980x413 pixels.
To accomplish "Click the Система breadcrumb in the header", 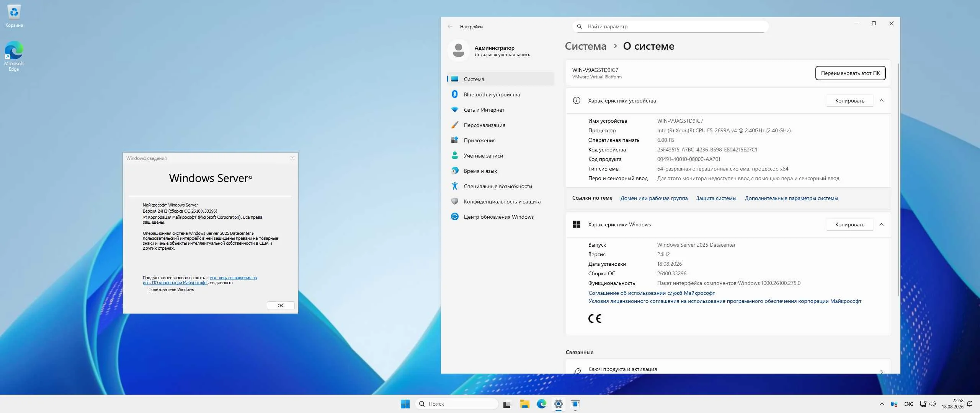I will pyautogui.click(x=586, y=46).
